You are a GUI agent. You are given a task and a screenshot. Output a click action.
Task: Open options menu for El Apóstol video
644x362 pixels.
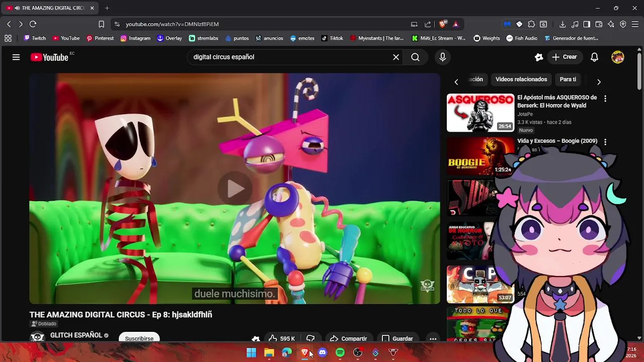tap(605, 99)
